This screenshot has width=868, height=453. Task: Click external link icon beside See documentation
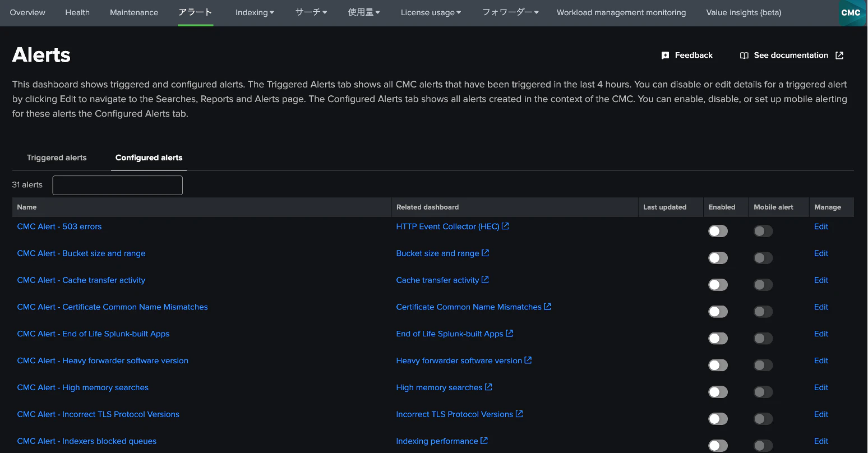click(839, 55)
